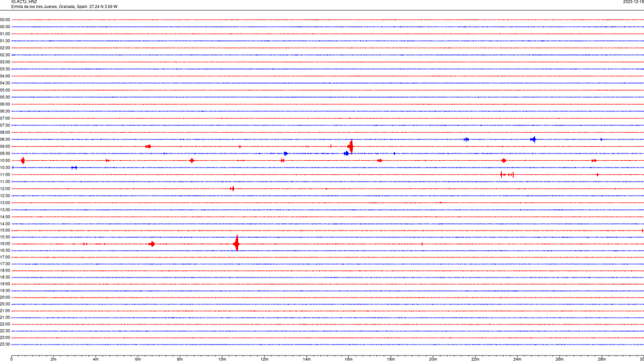
Task: Click the 03:00 trace time label
Action: click(5, 62)
